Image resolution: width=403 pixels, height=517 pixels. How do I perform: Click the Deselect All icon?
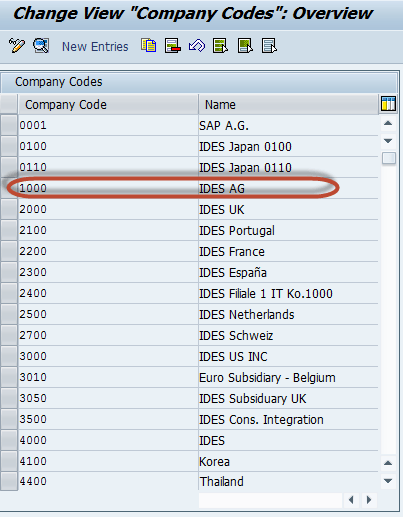[269, 46]
